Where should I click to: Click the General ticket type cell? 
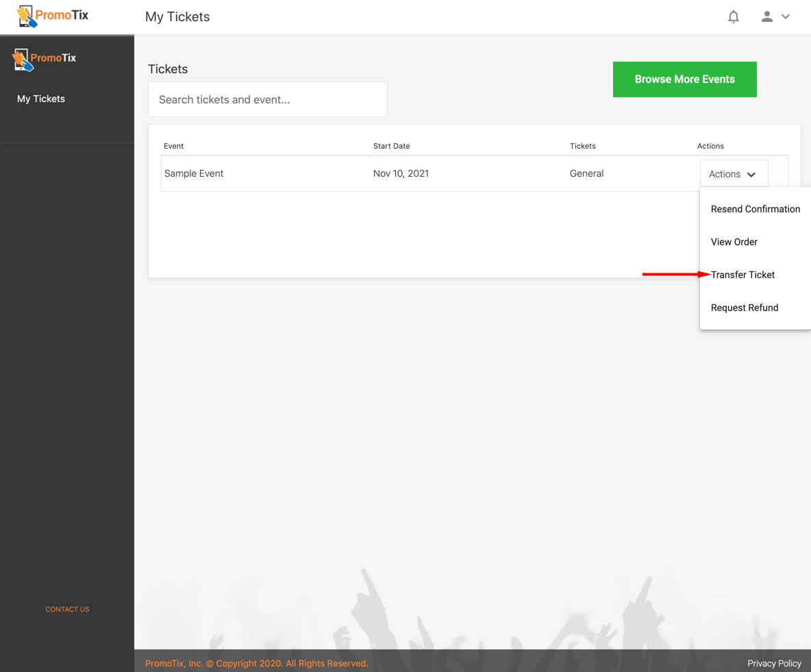click(586, 173)
